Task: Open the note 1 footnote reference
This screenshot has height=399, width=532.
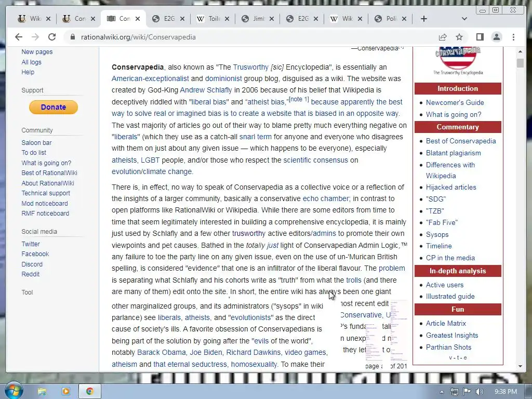Action: pos(299,99)
